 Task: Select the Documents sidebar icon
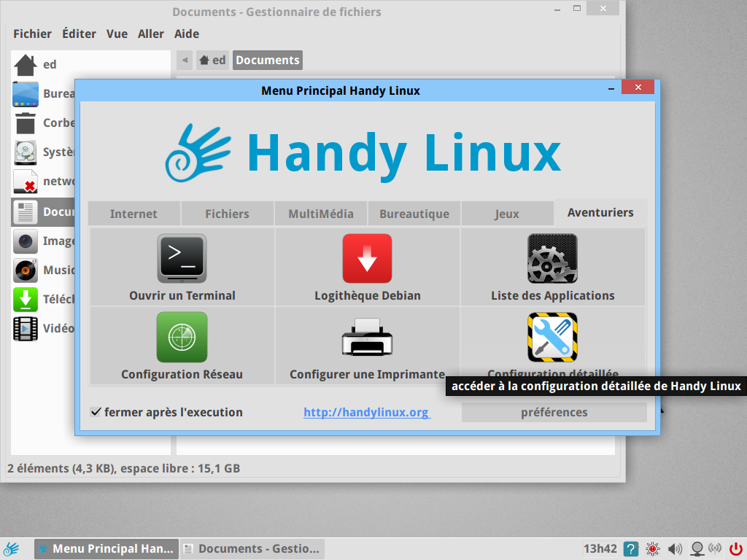click(26, 212)
